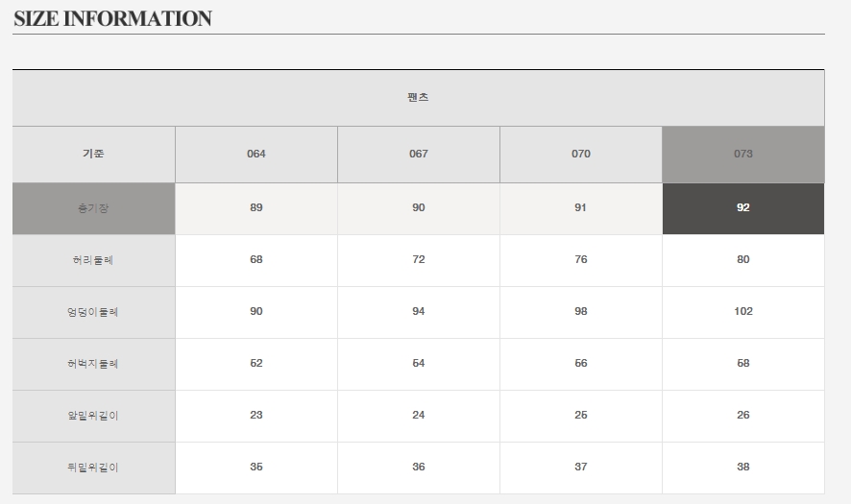Image resolution: width=851 pixels, height=504 pixels.
Task: Select the highlighted 총기장 row label
Action: [94, 208]
